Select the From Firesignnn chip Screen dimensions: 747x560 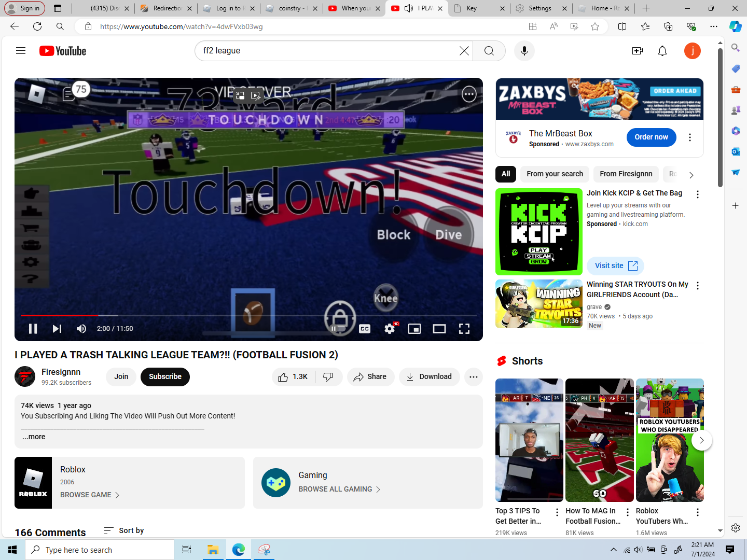626,174
